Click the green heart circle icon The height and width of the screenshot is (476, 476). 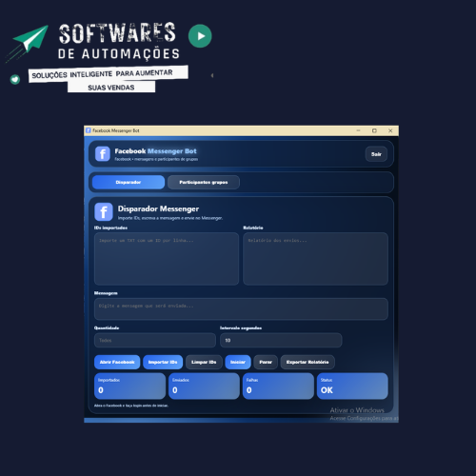(x=15, y=79)
